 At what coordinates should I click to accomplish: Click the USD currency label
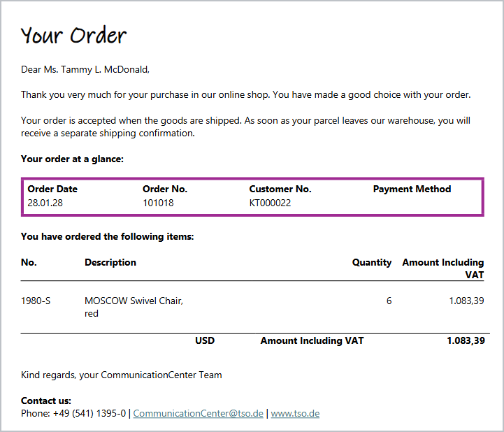pyautogui.click(x=205, y=340)
